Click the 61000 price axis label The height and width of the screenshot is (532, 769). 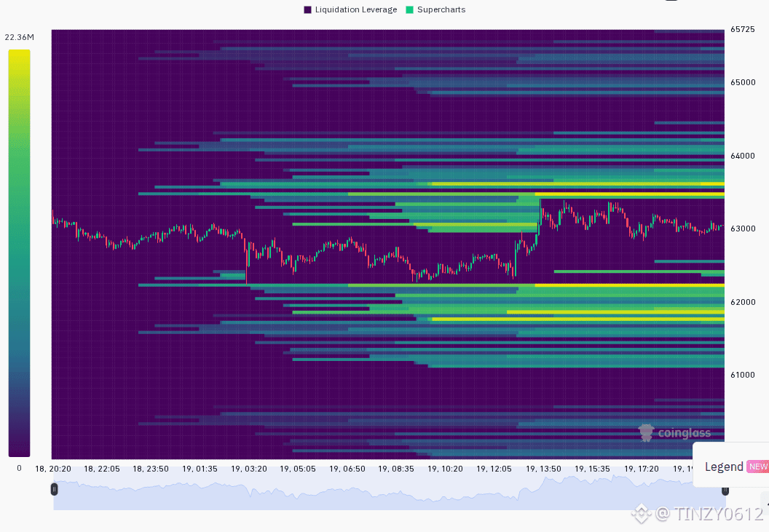[x=743, y=375]
